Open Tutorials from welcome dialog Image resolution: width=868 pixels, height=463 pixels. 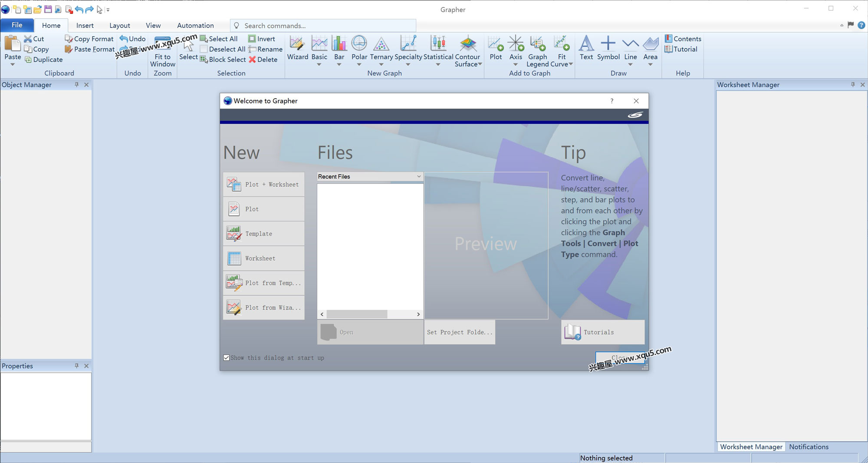point(603,332)
